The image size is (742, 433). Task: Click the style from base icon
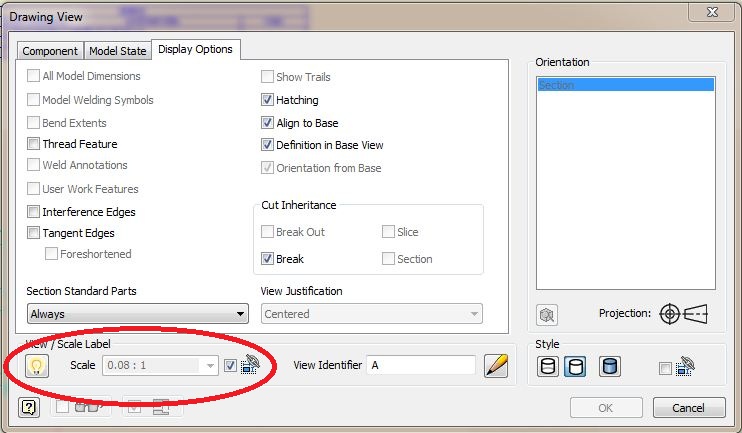point(685,366)
